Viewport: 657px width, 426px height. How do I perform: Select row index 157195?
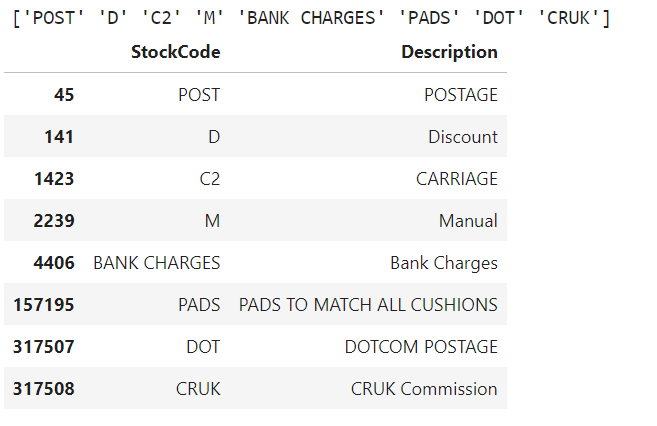point(44,305)
